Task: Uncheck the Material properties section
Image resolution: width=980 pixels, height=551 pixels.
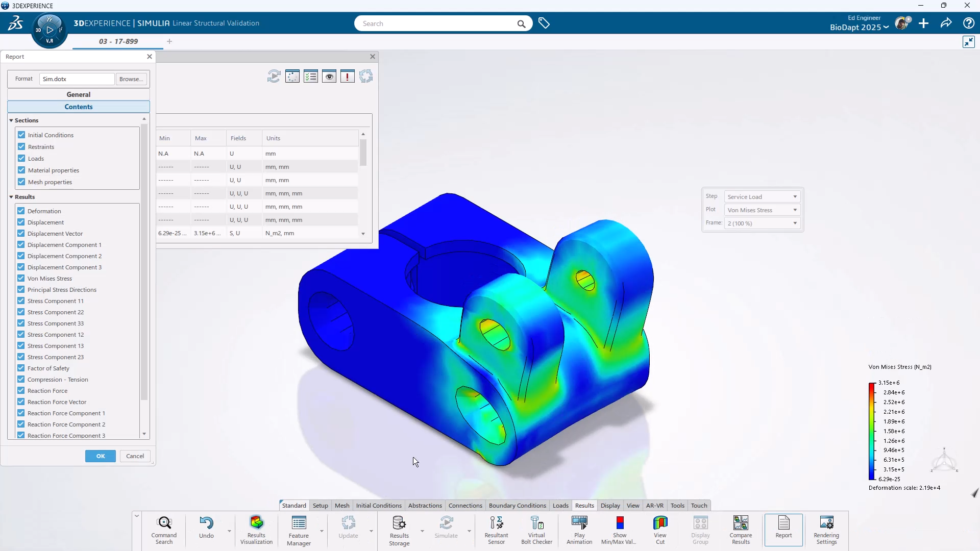Action: [x=21, y=170]
